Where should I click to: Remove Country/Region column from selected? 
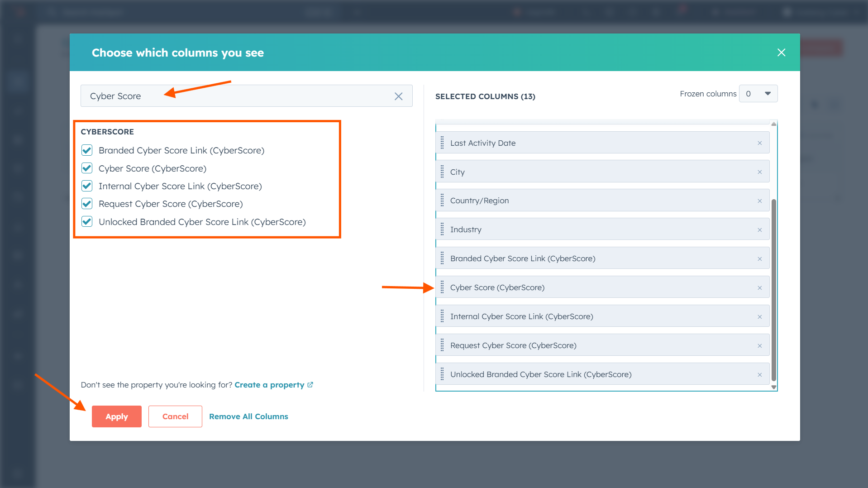760,201
